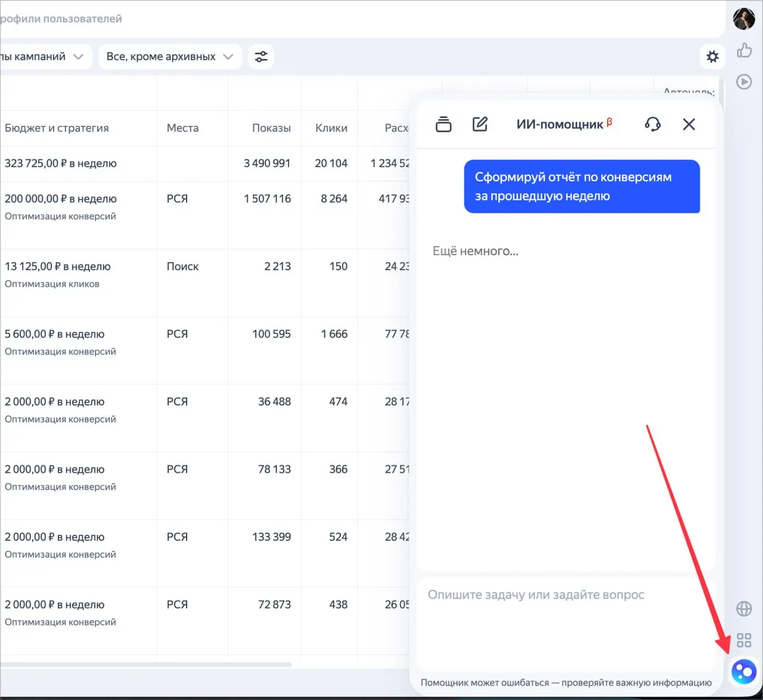Sort by the "Клики" column header

(331, 128)
